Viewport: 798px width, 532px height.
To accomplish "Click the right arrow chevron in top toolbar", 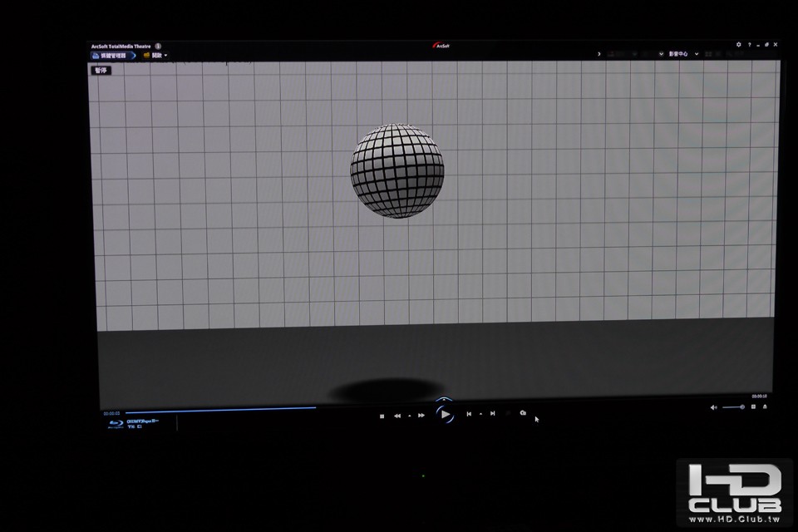I will (x=599, y=53).
